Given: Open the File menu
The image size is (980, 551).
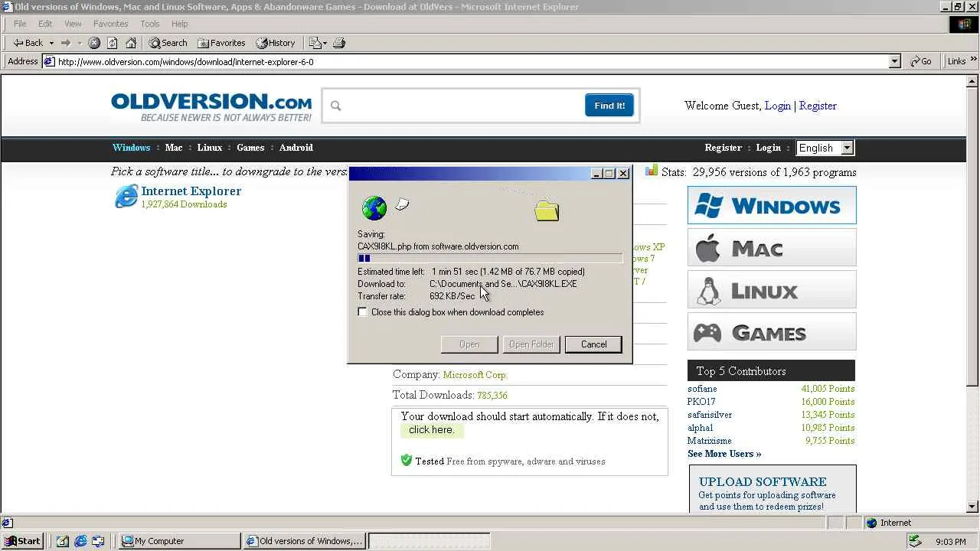Looking at the screenshot, I should coord(20,24).
